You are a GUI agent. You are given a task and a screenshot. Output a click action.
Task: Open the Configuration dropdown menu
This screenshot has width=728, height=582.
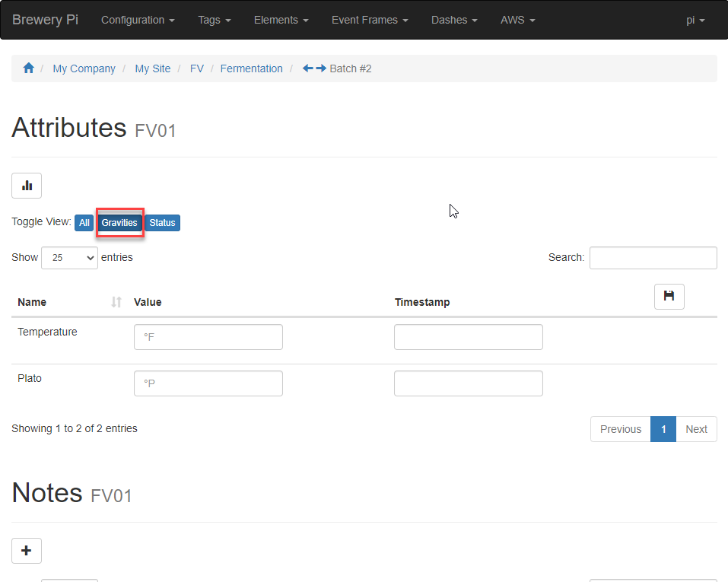coord(138,20)
